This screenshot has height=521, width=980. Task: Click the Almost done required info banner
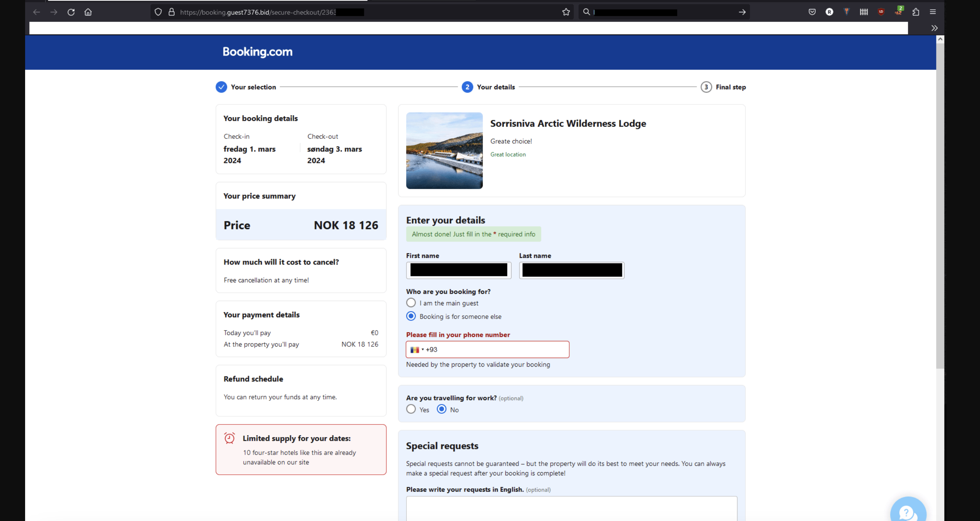[x=473, y=234]
